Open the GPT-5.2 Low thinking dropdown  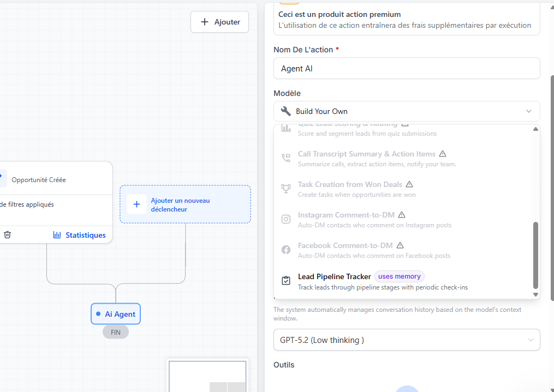(x=407, y=340)
